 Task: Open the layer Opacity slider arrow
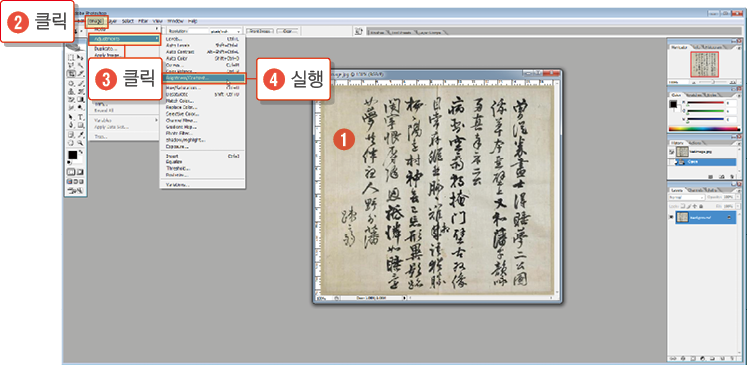point(738,197)
